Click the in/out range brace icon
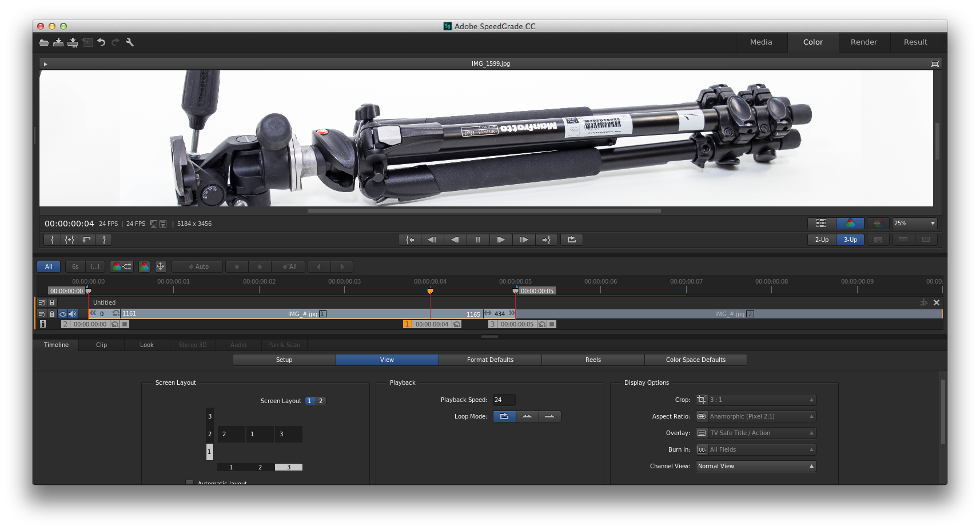980x530 pixels. coord(69,240)
